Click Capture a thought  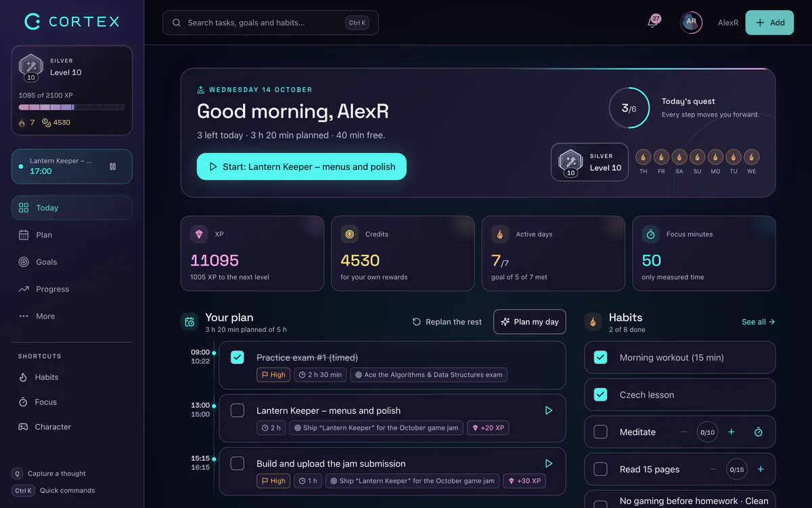pos(49,473)
